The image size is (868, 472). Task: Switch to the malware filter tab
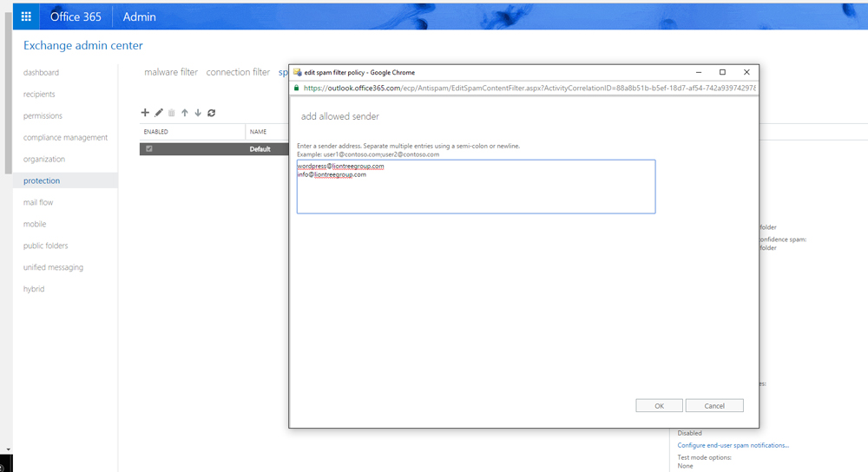(x=171, y=72)
